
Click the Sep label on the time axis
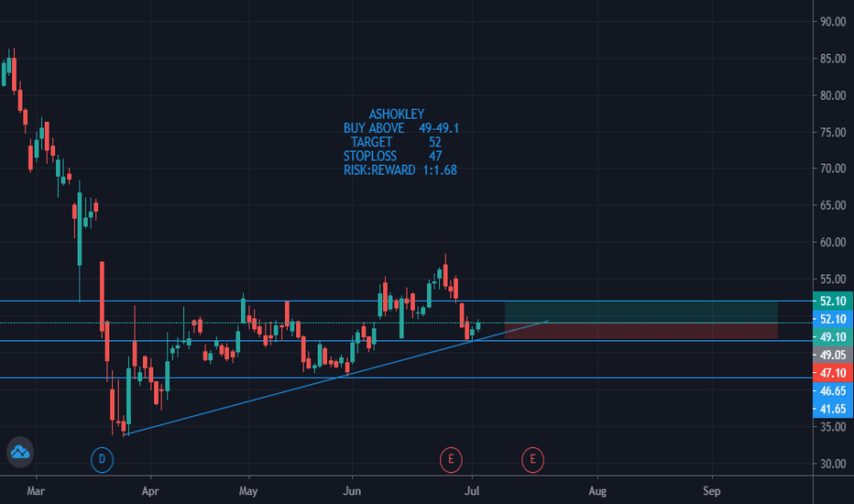click(x=711, y=491)
